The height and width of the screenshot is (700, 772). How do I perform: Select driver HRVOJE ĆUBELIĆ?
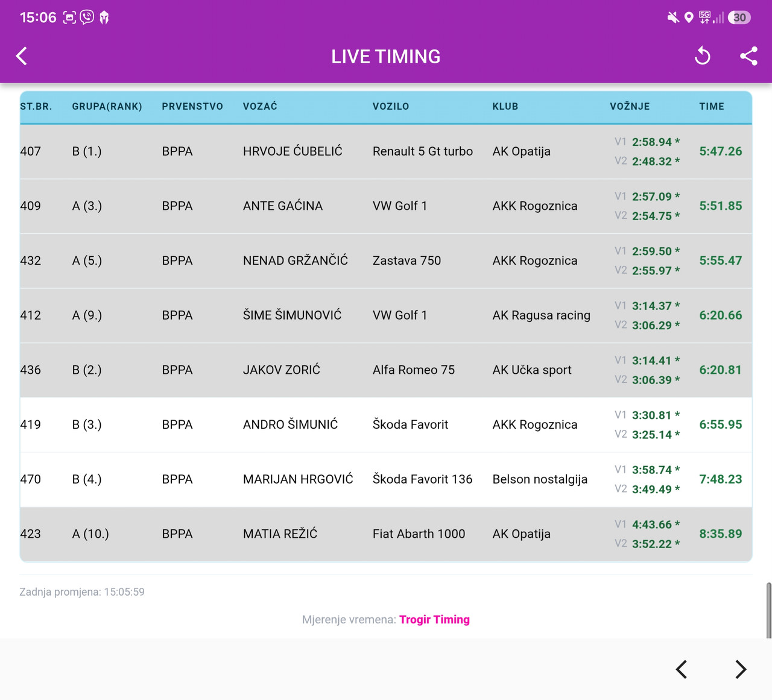click(x=293, y=151)
